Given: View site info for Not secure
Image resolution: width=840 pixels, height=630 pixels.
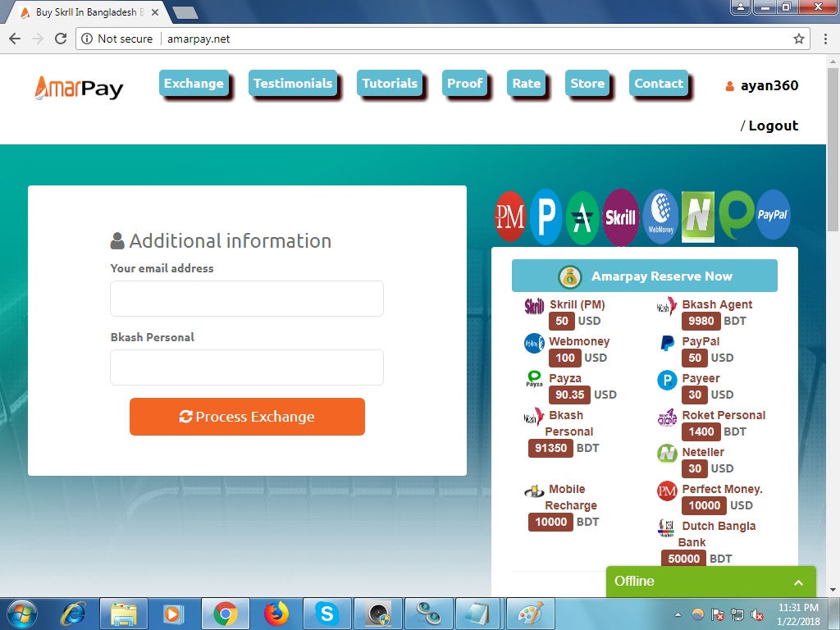Looking at the screenshot, I should [116, 39].
